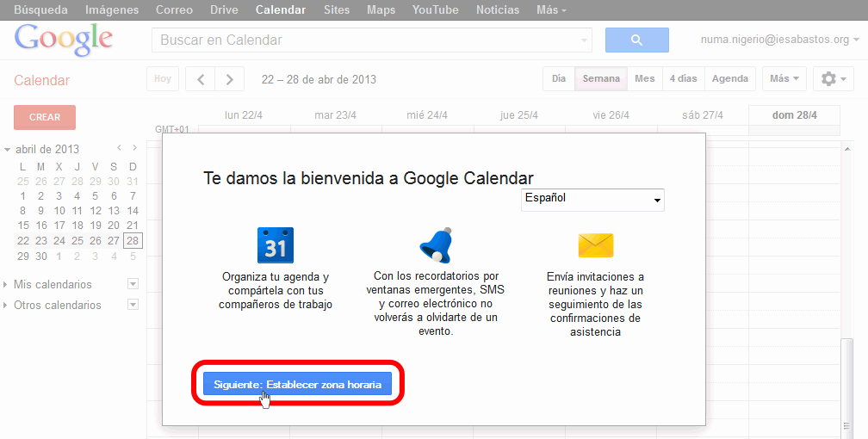This screenshot has height=439, width=868.
Task: Click the blue reminder bell icon
Action: (x=436, y=244)
